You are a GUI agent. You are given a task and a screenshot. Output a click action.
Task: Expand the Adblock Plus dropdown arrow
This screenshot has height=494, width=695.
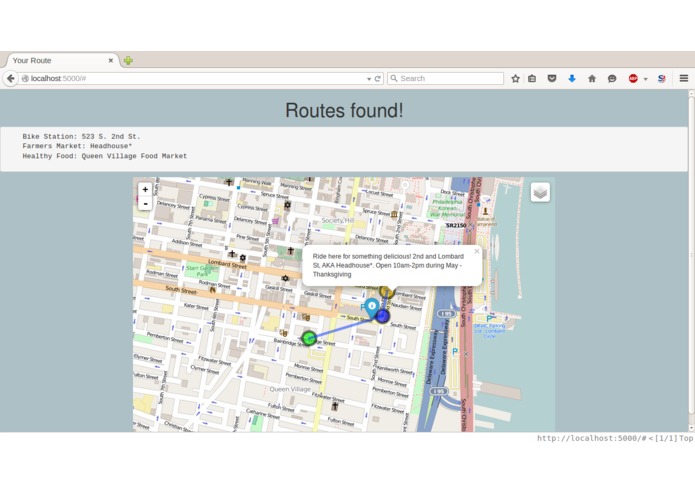645,79
